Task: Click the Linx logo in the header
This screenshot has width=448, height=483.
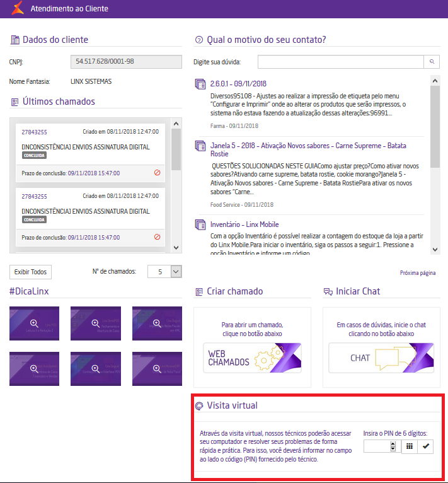Action: coord(18,8)
